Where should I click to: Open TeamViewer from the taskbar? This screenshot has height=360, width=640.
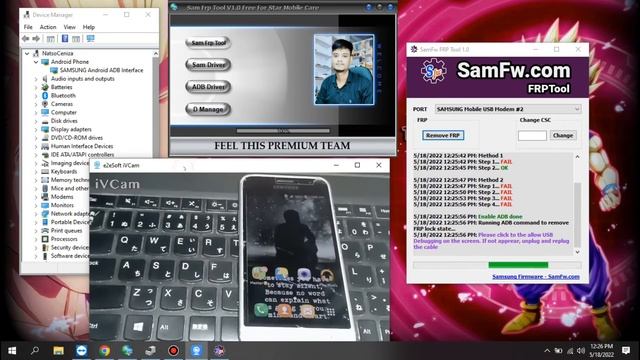tap(81, 351)
